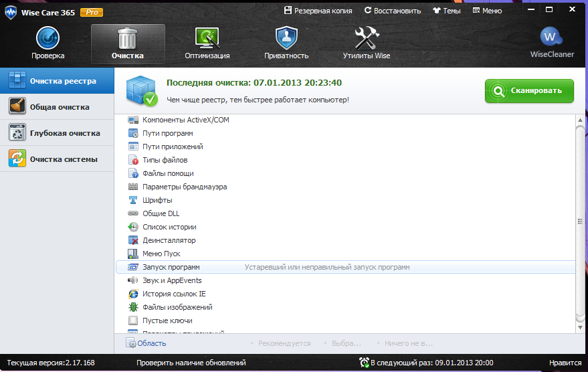The image size is (588, 372).
Task: Click the Текущая версия:2.17.168 status text
Action: click(51, 363)
